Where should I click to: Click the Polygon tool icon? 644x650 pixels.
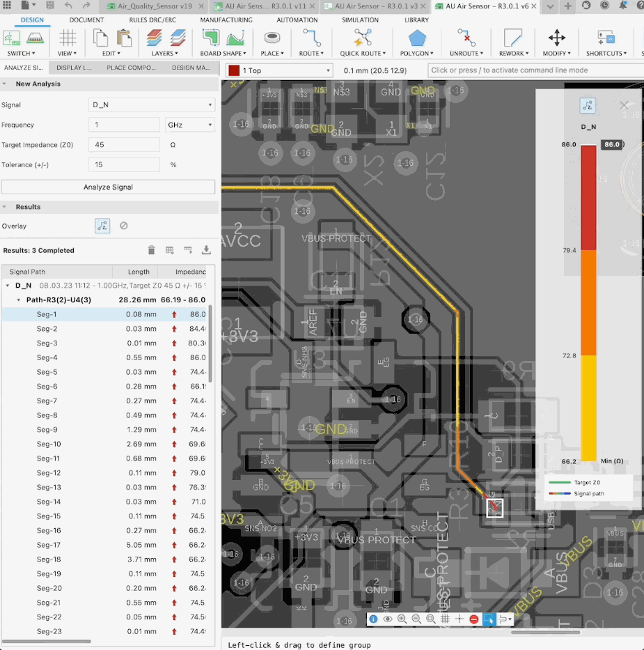416,38
